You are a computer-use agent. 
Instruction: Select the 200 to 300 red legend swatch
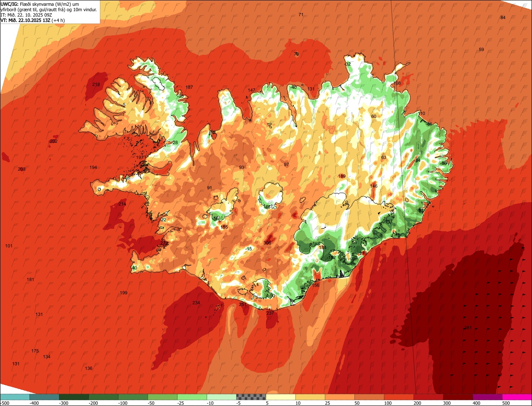pos(428,397)
